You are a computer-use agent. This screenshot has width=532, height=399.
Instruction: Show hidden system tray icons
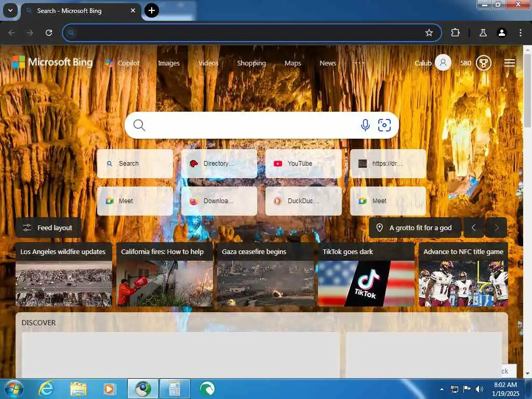(x=442, y=389)
